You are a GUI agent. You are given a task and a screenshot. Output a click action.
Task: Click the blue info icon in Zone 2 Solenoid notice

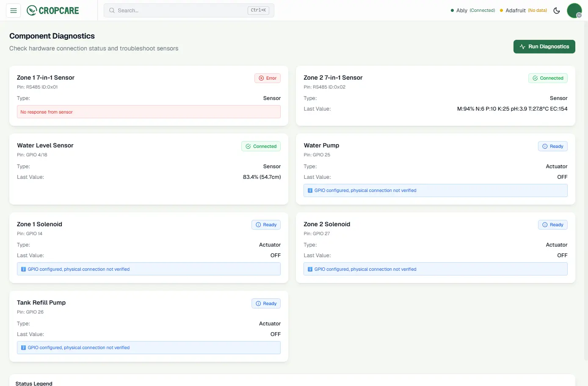point(310,269)
